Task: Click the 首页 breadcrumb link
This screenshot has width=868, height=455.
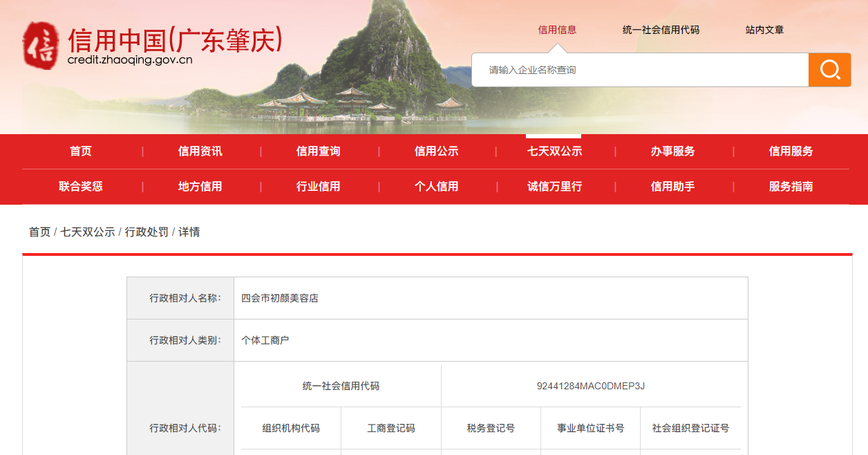Action: 39,232
